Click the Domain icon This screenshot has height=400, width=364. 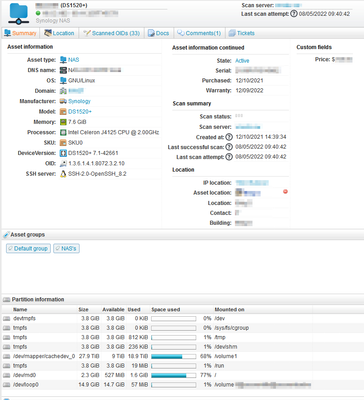[x=63, y=91]
